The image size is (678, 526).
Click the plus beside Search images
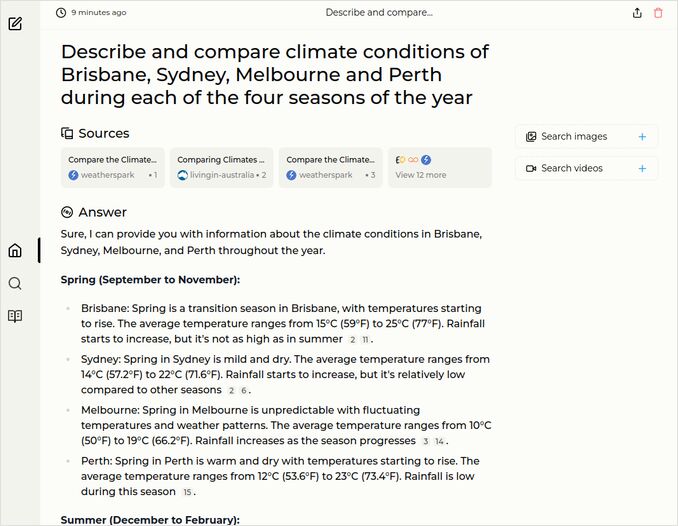pyautogui.click(x=642, y=137)
